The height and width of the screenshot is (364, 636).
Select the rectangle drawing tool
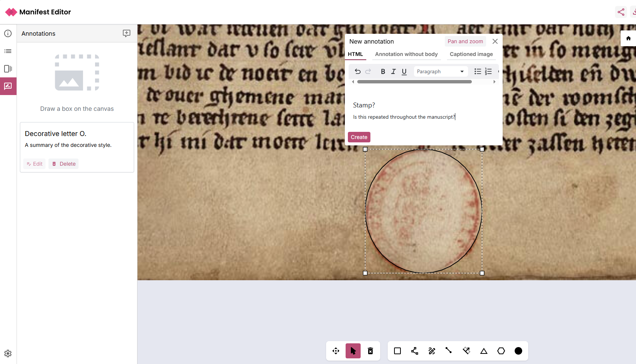[397, 351]
